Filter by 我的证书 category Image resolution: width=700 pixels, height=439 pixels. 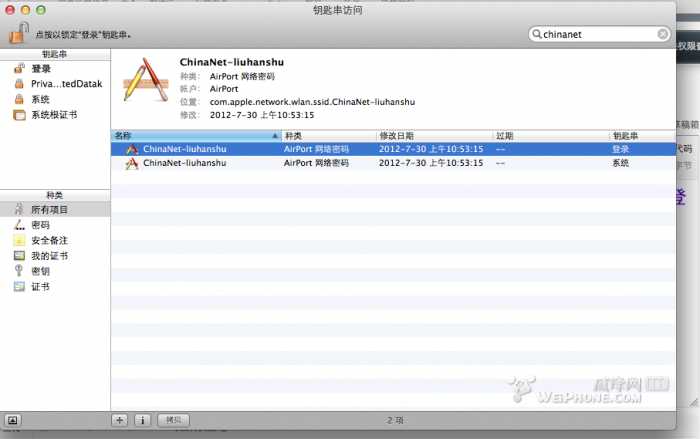point(50,255)
